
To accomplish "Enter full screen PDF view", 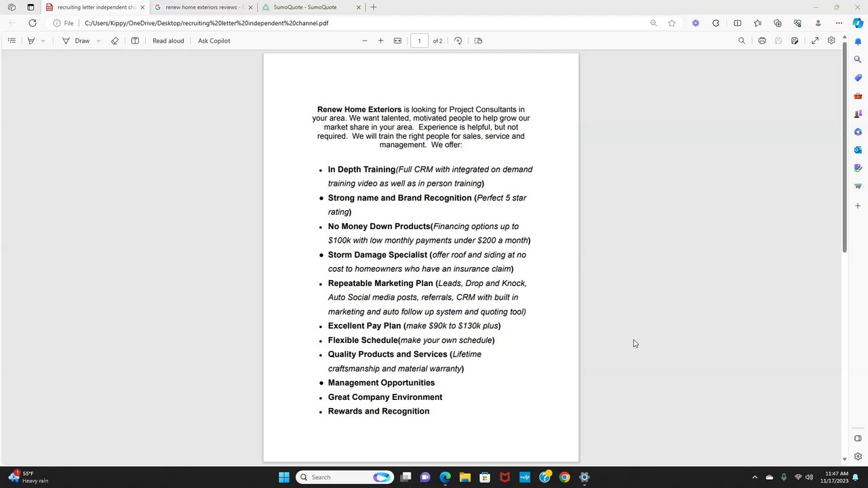I will 815,41.
